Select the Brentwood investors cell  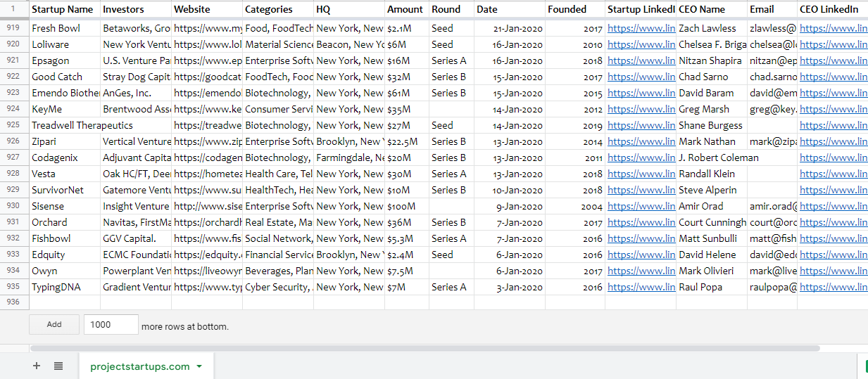coord(136,109)
